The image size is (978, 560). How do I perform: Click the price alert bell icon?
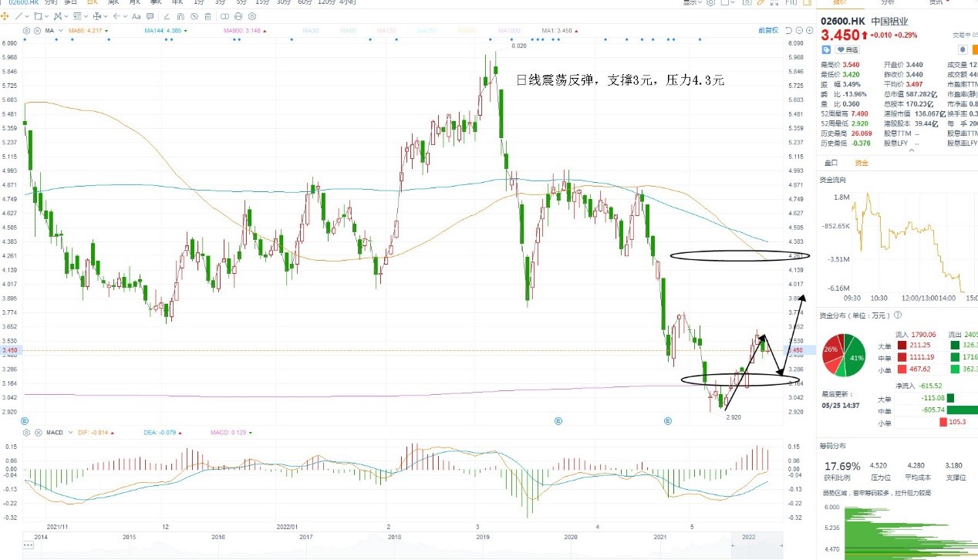click(x=962, y=49)
